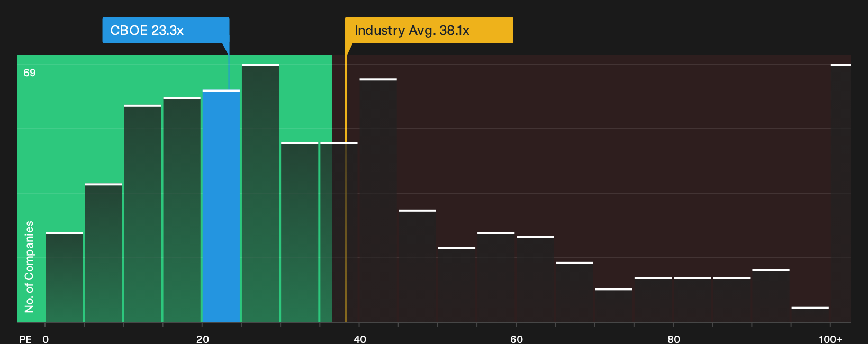This screenshot has height=344, width=868.
Task: Click the 40 label on the PE axis
Action: point(360,339)
